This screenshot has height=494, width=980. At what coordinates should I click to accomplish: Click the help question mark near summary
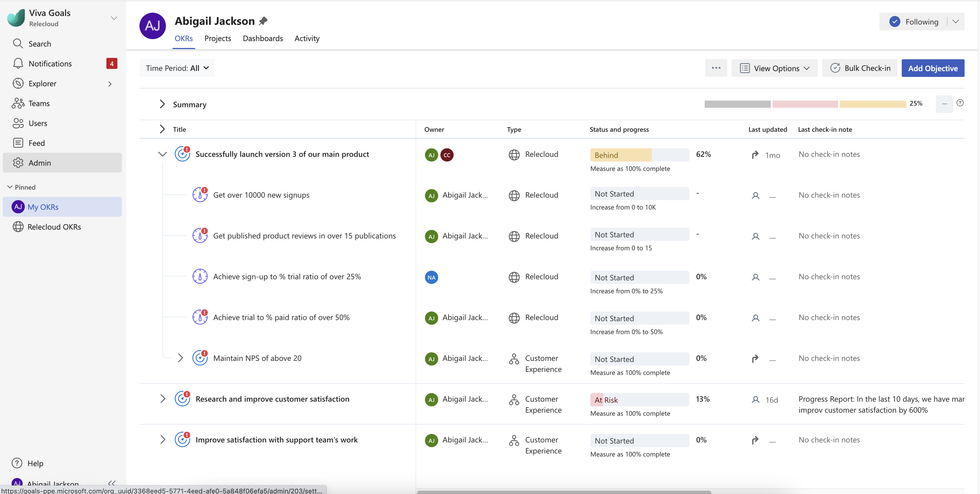point(960,103)
